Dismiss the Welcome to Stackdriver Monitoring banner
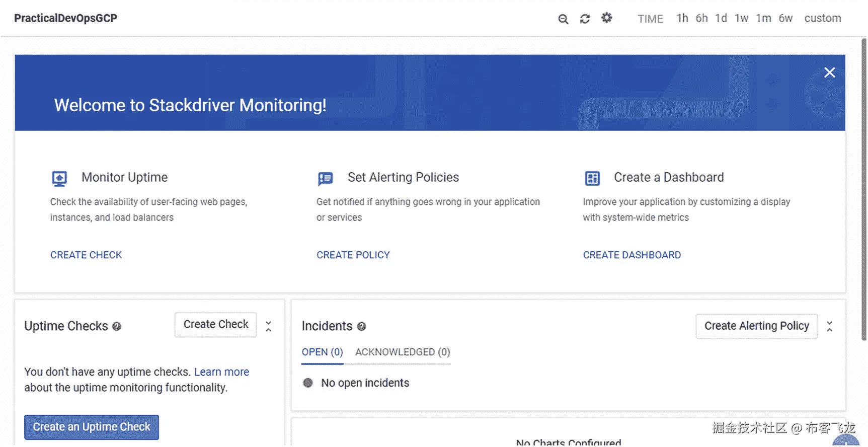868x447 pixels. click(x=830, y=72)
